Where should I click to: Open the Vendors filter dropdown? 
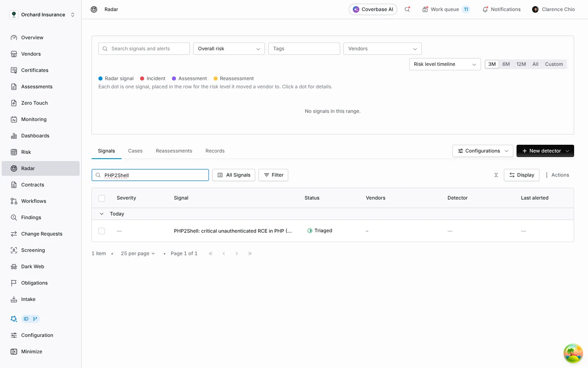pos(383,49)
